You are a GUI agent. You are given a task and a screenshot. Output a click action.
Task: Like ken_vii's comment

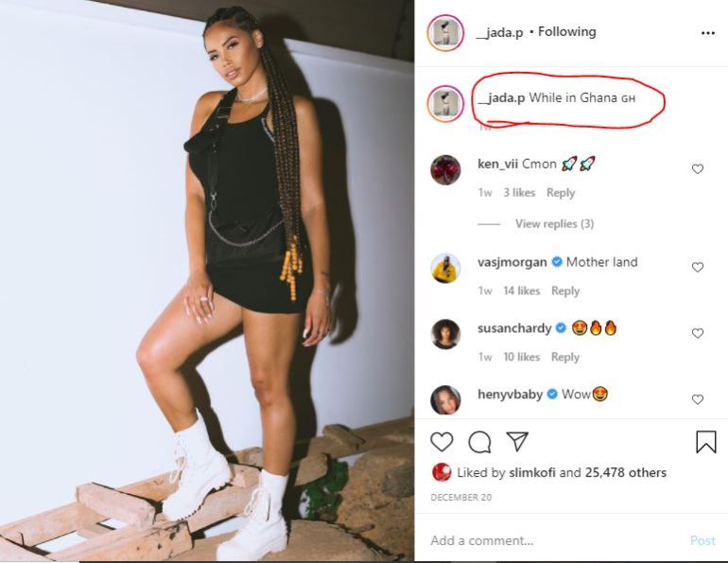coord(698,169)
